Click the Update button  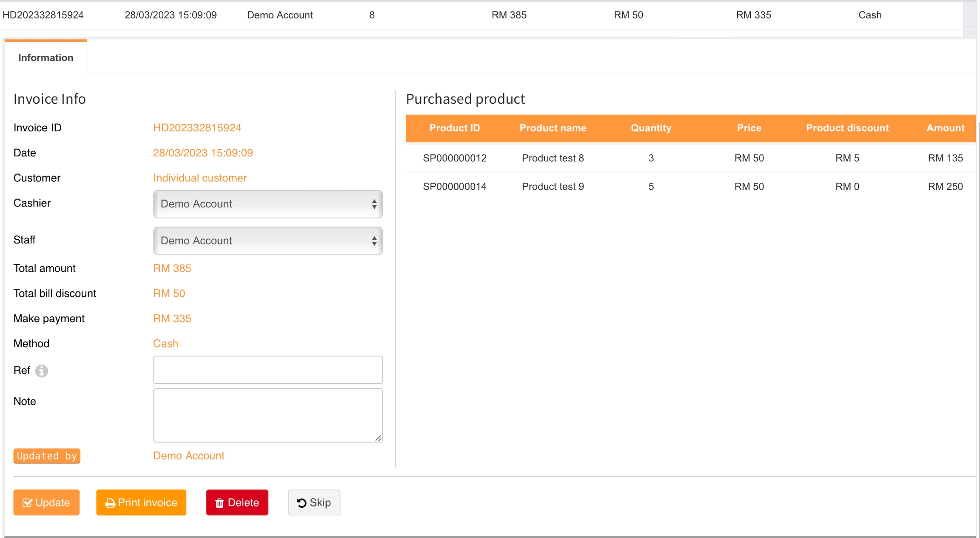pos(46,502)
